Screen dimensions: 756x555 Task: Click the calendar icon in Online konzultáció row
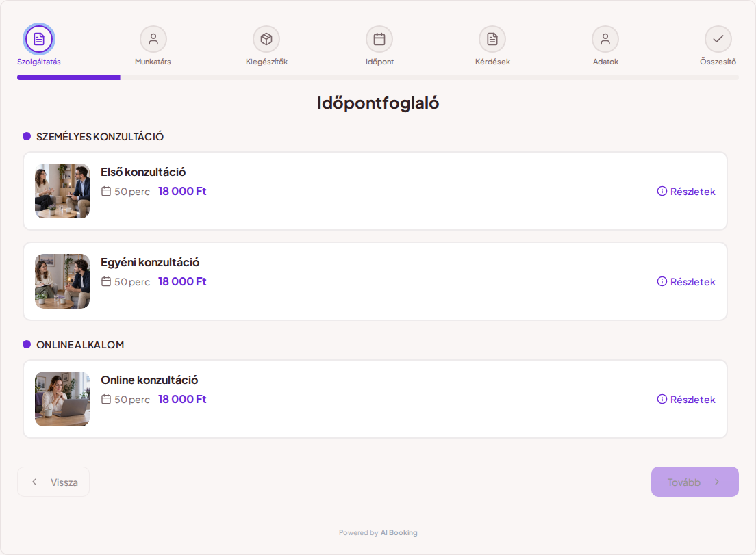click(x=106, y=399)
